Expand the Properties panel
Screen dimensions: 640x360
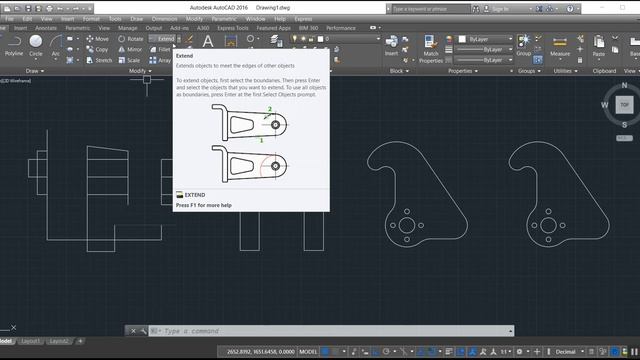(x=463, y=71)
